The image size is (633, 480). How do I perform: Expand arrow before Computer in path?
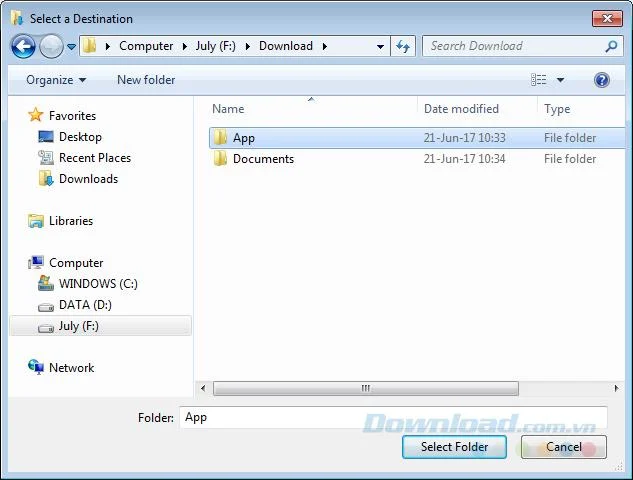click(108, 46)
